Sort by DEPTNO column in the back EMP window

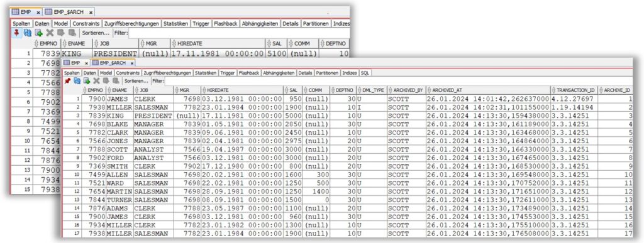[334, 43]
